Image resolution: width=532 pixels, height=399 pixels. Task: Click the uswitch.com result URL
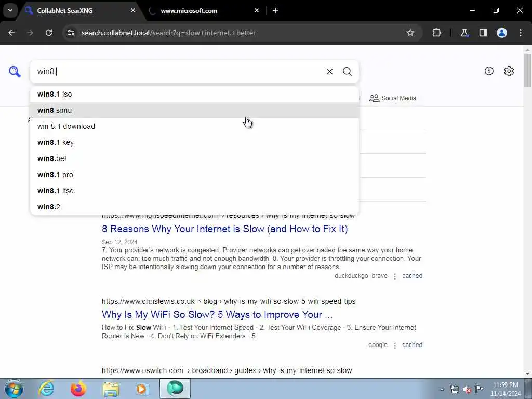tap(227, 370)
